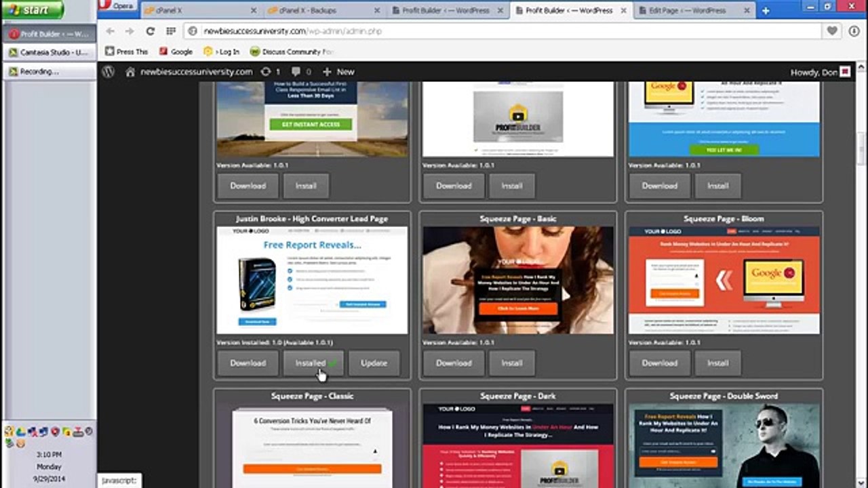This screenshot has width=868, height=488.
Task: Open the Google bookmark
Action: [x=176, y=52]
